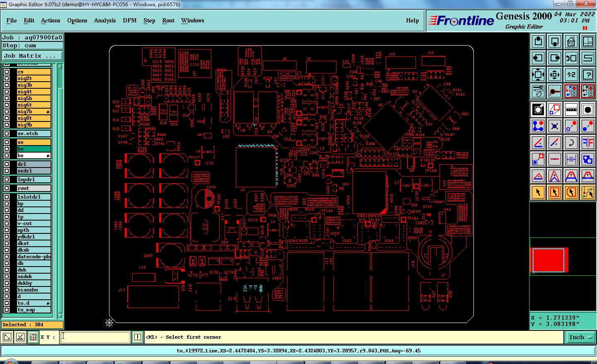Click the plain arrow select pointer icon

coord(538,192)
